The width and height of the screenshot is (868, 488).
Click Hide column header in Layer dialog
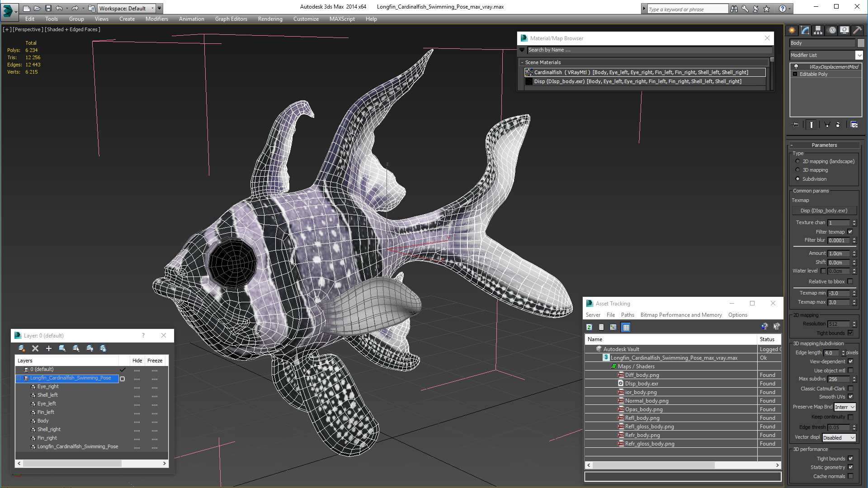(x=137, y=361)
